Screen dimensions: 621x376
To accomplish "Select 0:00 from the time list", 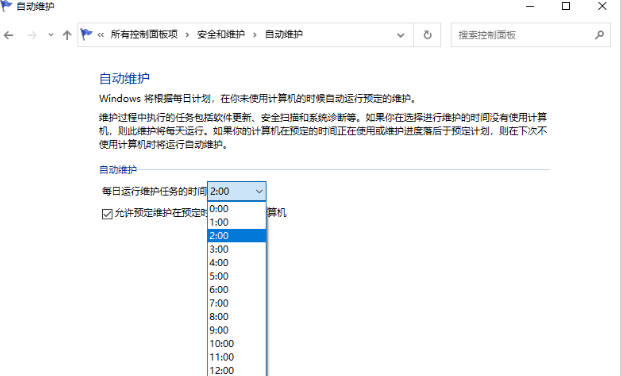I will click(237, 209).
